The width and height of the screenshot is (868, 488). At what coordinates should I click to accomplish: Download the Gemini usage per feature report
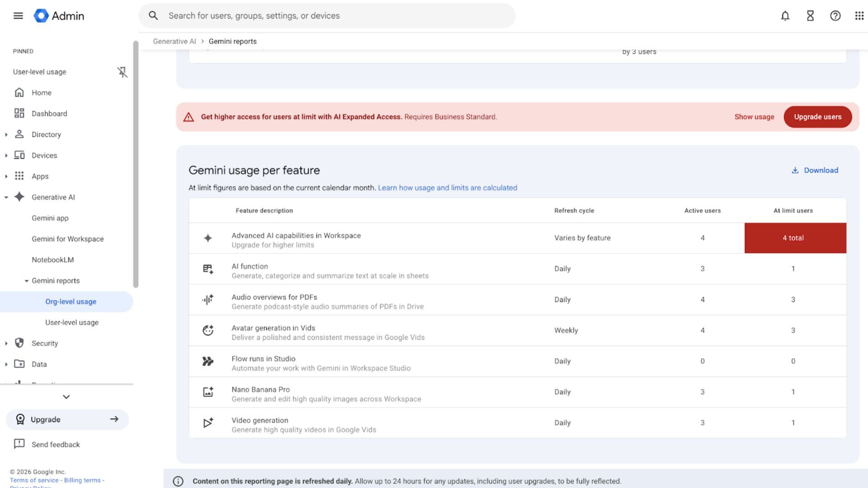click(x=815, y=170)
